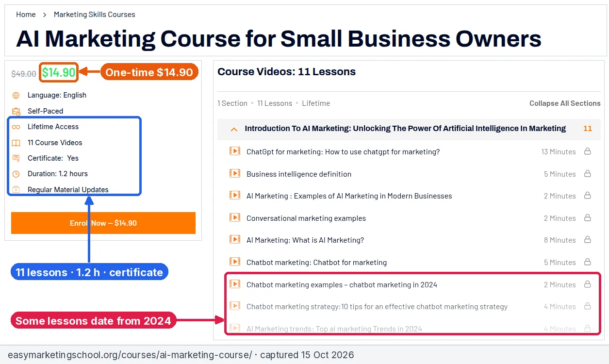Click the Lifetime Access text

pyautogui.click(x=53, y=127)
